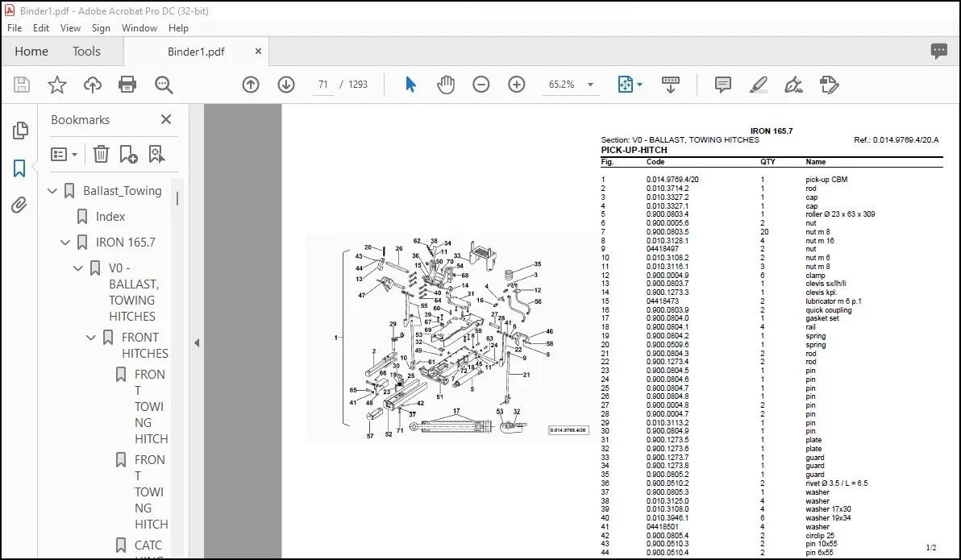Open the Edit menu
Image resolution: width=961 pixels, height=560 pixels.
pos(41,28)
